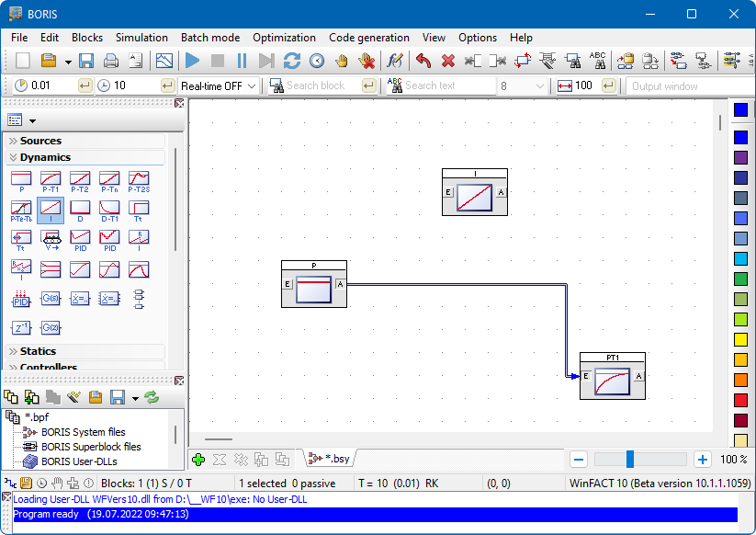Pick the yellow color swatch

pos(740,339)
